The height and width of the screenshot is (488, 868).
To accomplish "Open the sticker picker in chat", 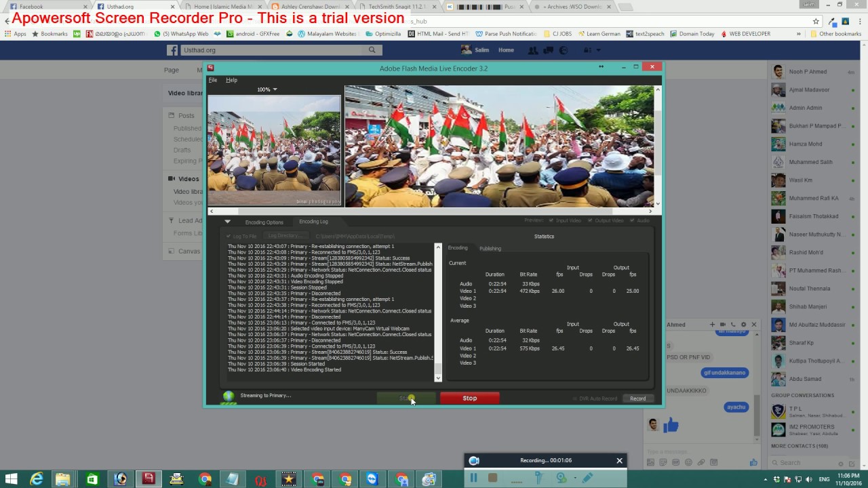I will 663,462.
